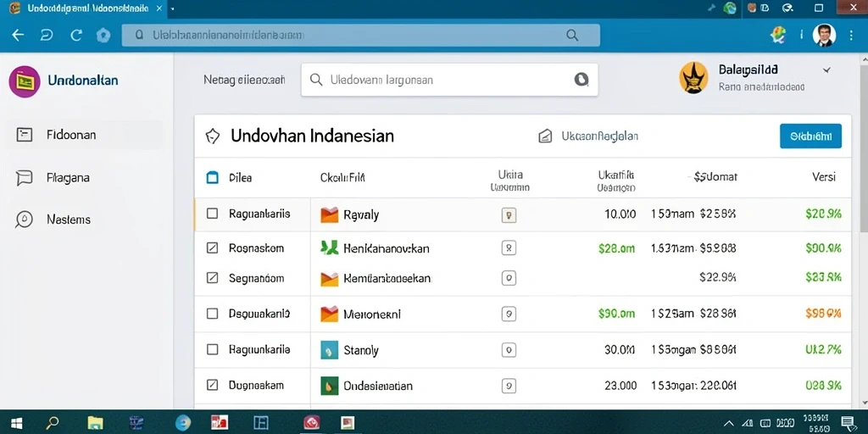Open the colorful extension icon in browser toolbar

(x=778, y=35)
